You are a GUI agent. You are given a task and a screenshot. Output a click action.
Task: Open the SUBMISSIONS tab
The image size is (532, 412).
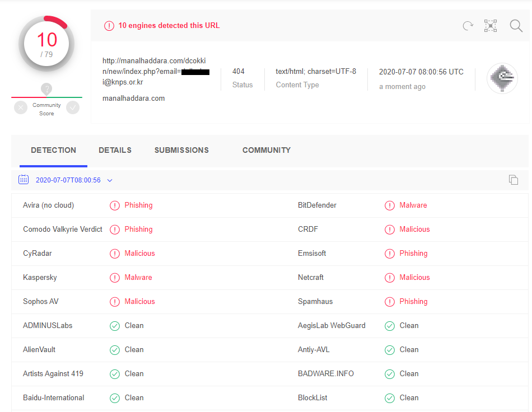(181, 150)
